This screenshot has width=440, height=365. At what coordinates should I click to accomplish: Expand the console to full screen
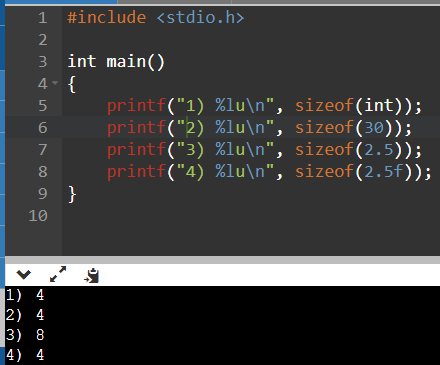click(58, 274)
